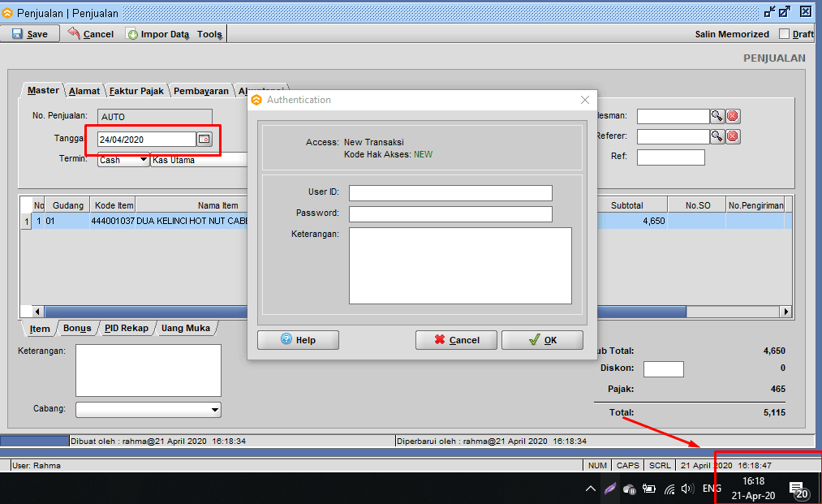Click Help button in Authentication dialog

298,340
